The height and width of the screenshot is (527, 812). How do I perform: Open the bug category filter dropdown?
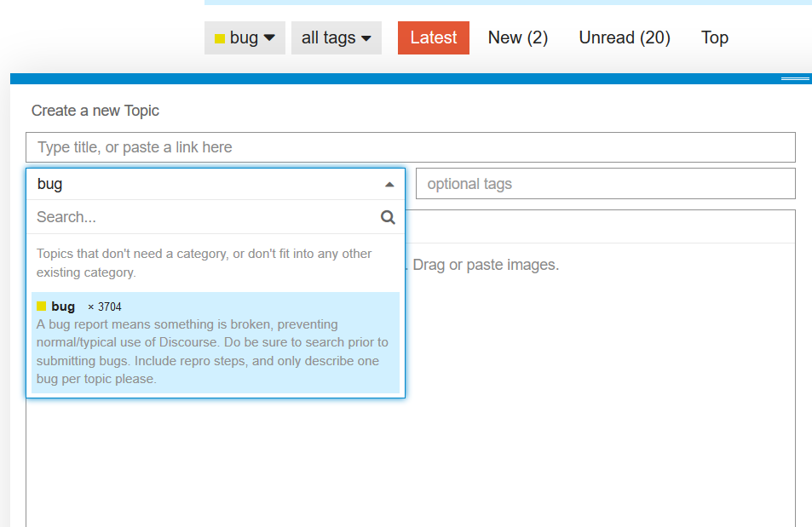tap(245, 37)
